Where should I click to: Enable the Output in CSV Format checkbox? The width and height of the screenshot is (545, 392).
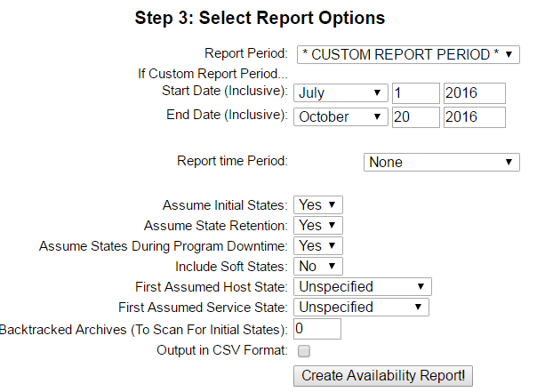coord(303,350)
